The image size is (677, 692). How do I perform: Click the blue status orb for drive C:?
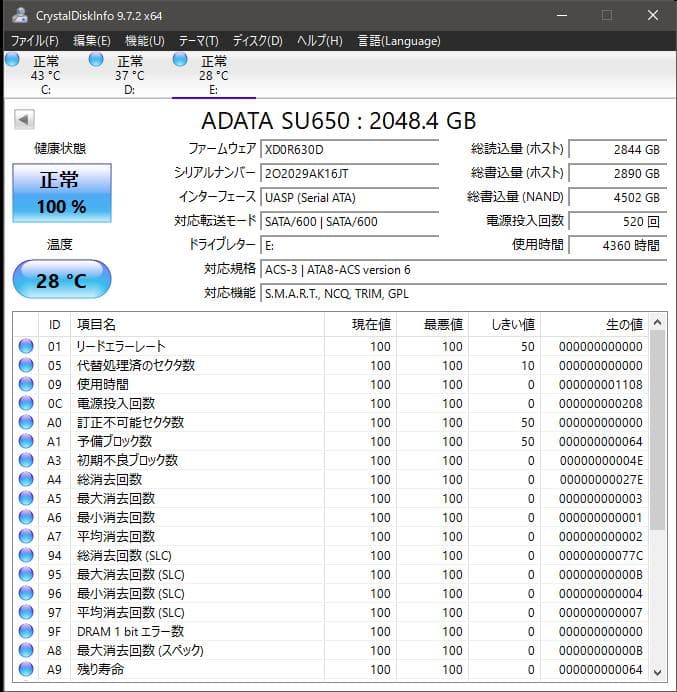click(12, 60)
